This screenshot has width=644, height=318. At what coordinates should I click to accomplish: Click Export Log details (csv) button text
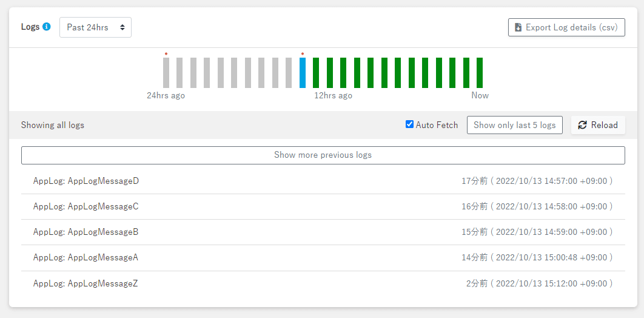[571, 27]
